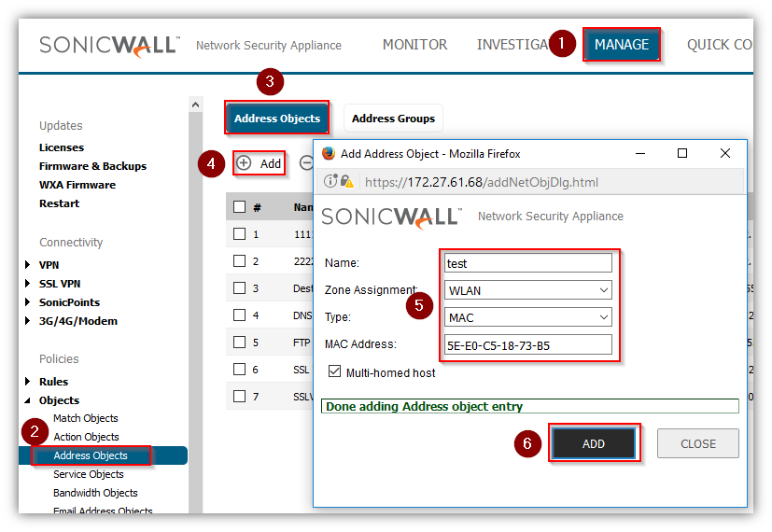Tick the checkbox for row 5
Viewport: 772px width, 532px height.
coord(240,343)
